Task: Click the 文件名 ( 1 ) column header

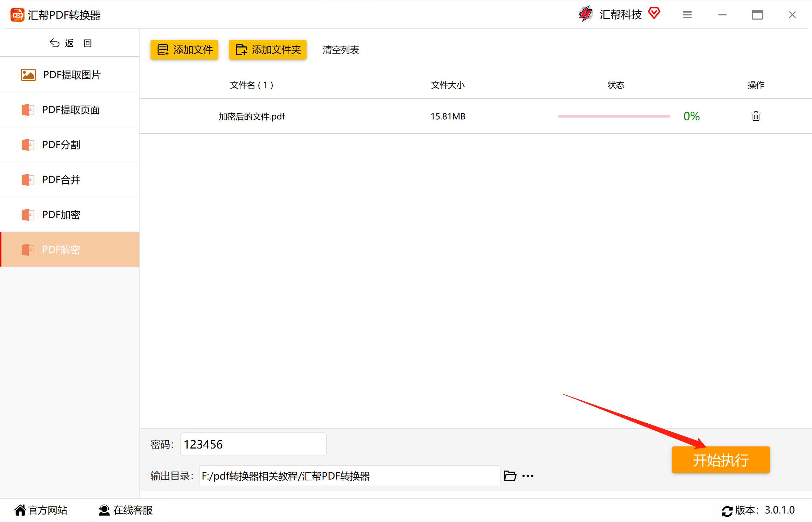Action: [x=252, y=85]
